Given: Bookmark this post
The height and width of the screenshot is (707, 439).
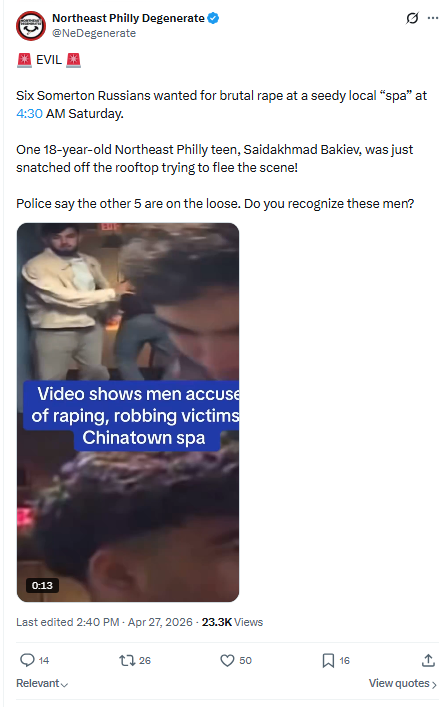Looking at the screenshot, I should click(328, 661).
